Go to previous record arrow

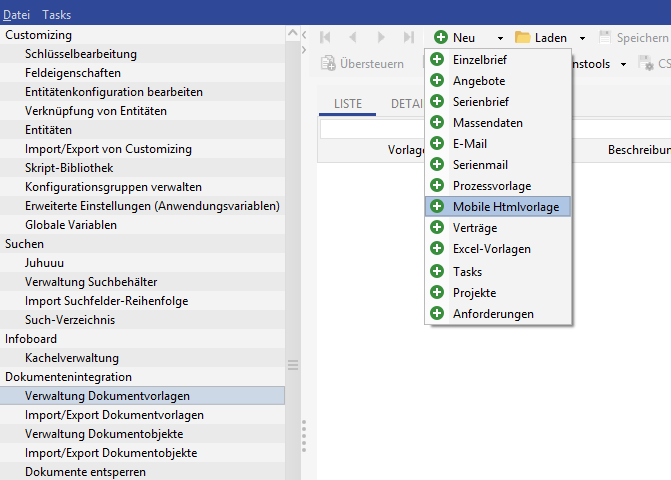352,38
